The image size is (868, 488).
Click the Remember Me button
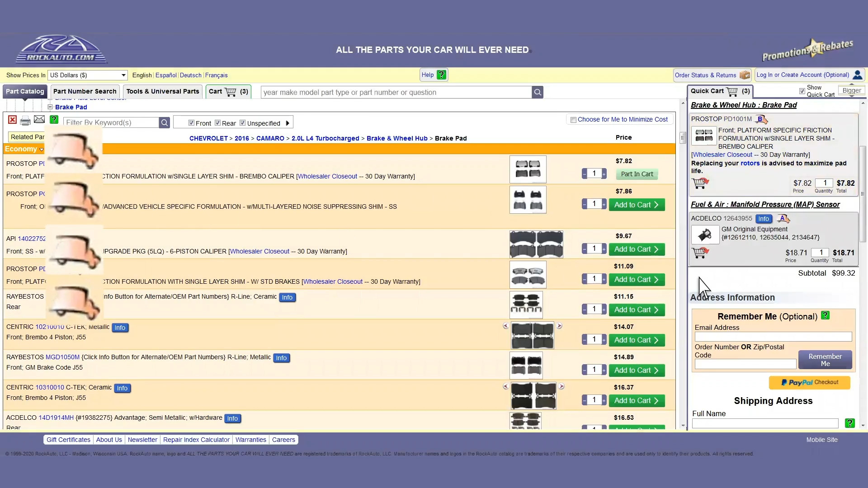[x=825, y=360]
